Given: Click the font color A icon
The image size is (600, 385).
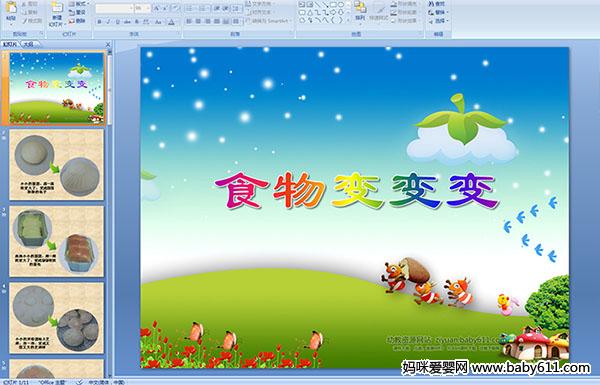Looking at the screenshot, I should click(x=171, y=22).
